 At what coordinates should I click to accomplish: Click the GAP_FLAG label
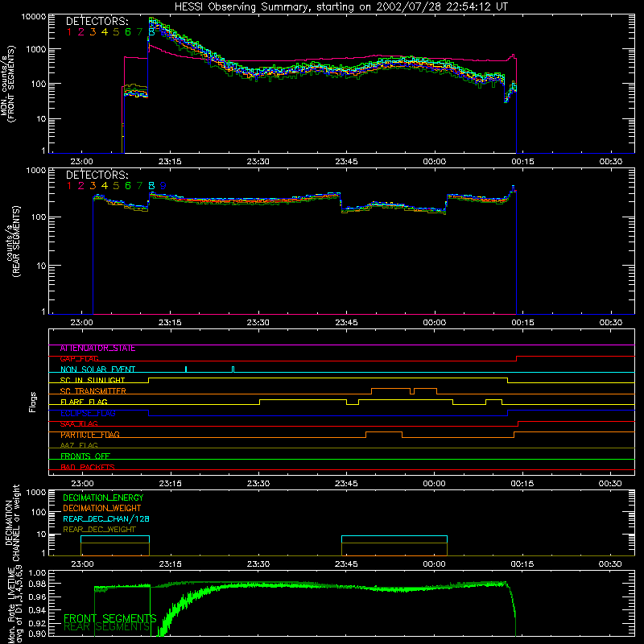79,359
